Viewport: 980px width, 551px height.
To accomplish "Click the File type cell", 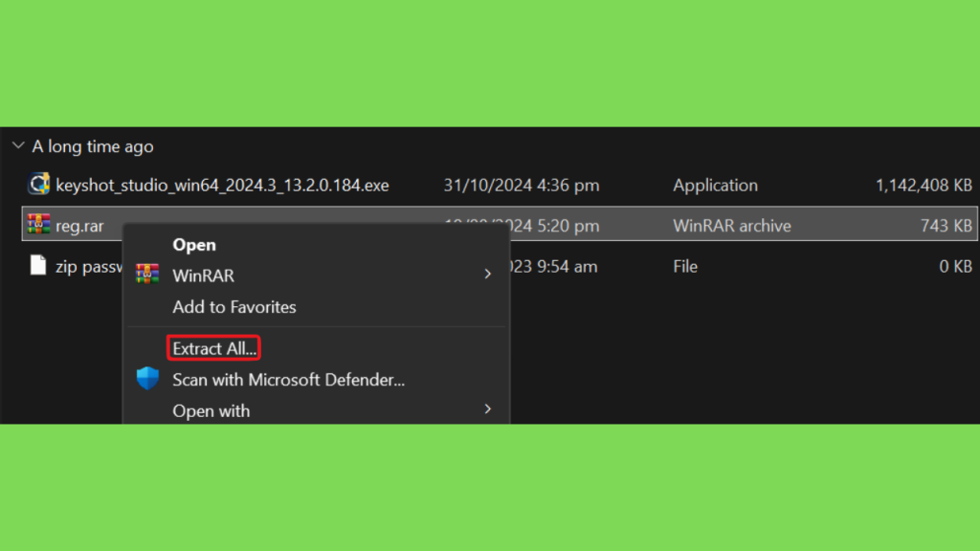I will point(685,267).
